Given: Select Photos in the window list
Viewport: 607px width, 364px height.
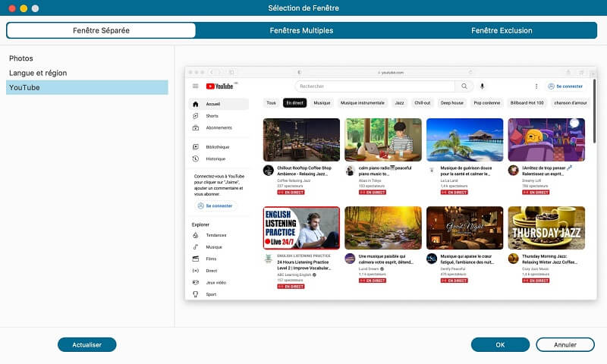Looking at the screenshot, I should point(86,58).
